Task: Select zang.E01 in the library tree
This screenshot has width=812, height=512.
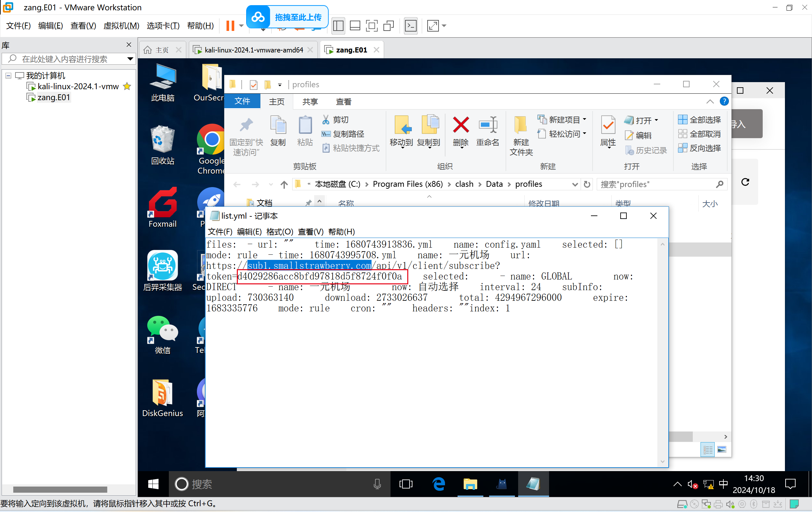Action: 53,98
